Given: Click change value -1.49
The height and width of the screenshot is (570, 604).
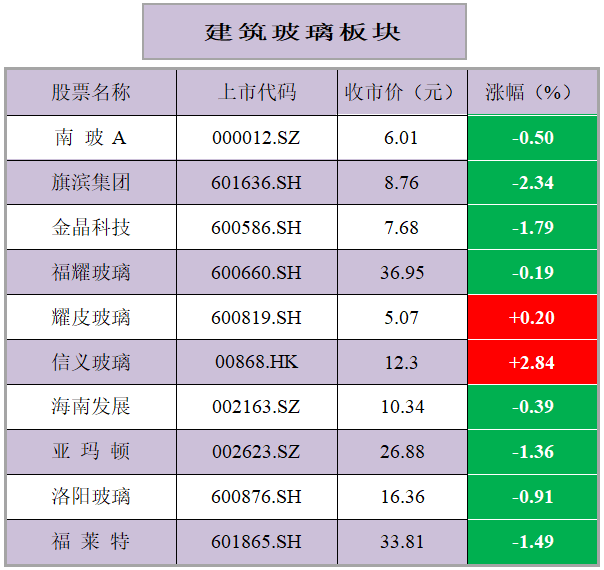Looking at the screenshot, I should [533, 542].
